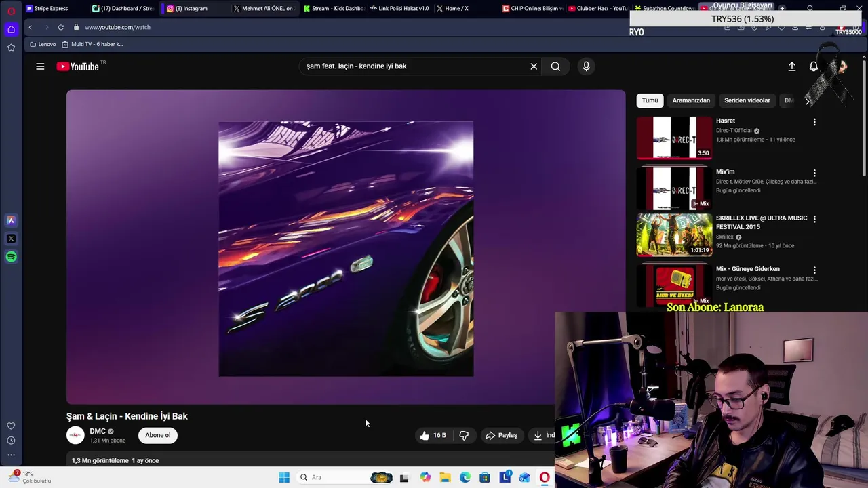868x488 pixels.
Task: Open Microsoft Store from the taskbar
Action: pyautogui.click(x=485, y=477)
